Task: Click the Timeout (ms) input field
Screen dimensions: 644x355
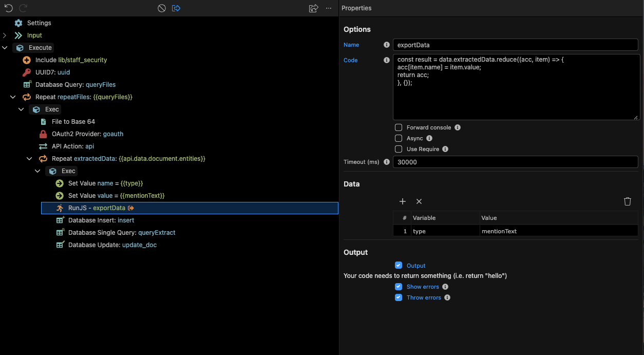Action: (x=515, y=162)
